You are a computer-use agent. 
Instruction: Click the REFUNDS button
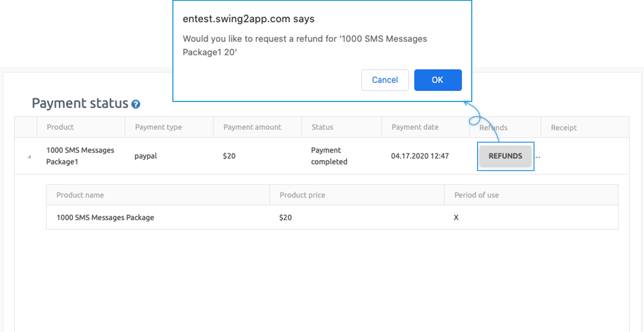tap(505, 156)
